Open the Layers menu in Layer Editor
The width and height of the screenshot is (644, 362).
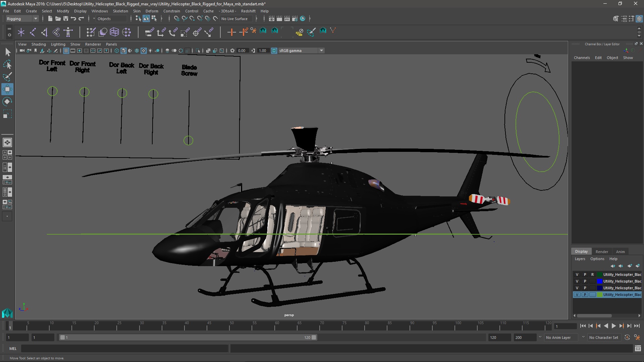(580, 259)
